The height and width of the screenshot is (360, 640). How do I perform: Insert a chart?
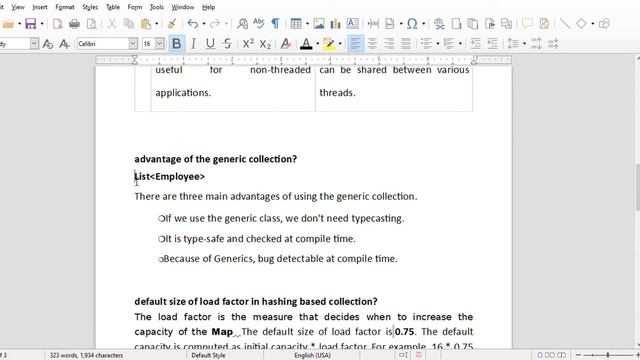(x=336, y=24)
